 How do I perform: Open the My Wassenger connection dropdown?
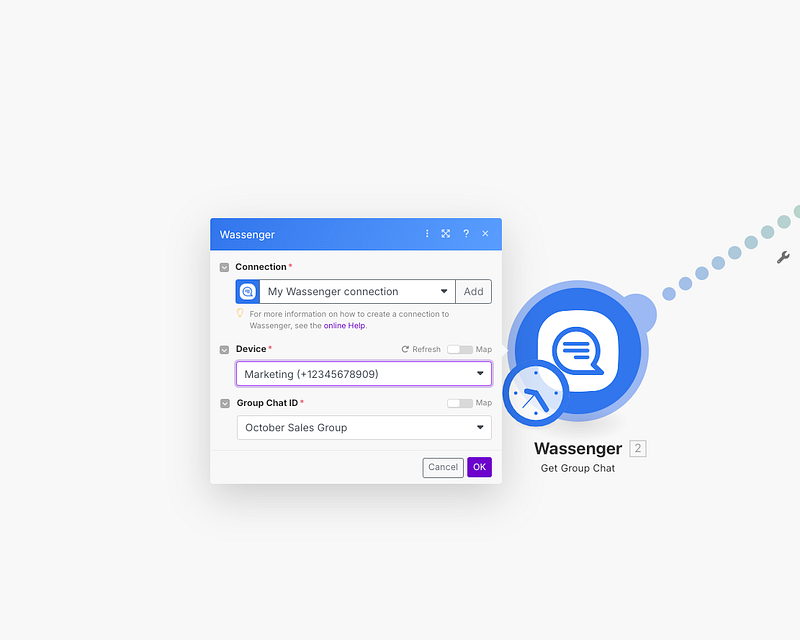pos(357,292)
